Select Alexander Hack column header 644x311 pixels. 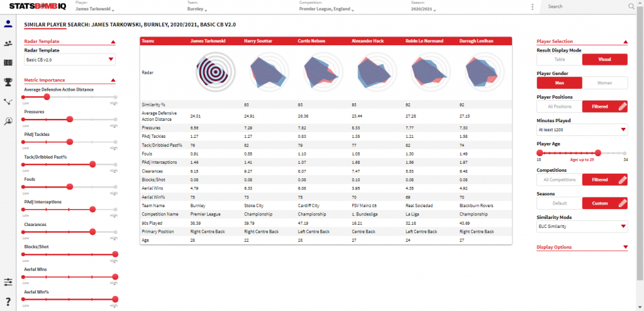(x=367, y=41)
